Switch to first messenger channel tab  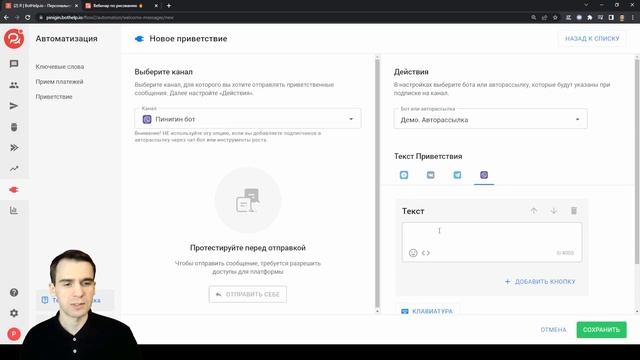pyautogui.click(x=404, y=175)
